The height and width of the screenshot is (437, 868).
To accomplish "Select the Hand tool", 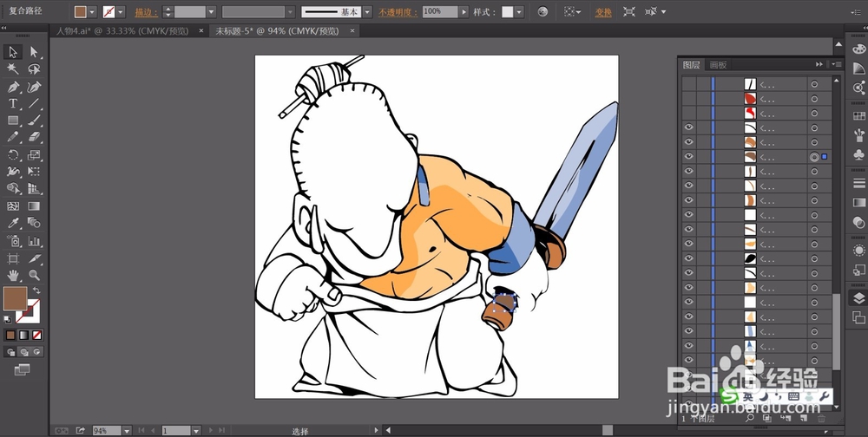I will 13,275.
